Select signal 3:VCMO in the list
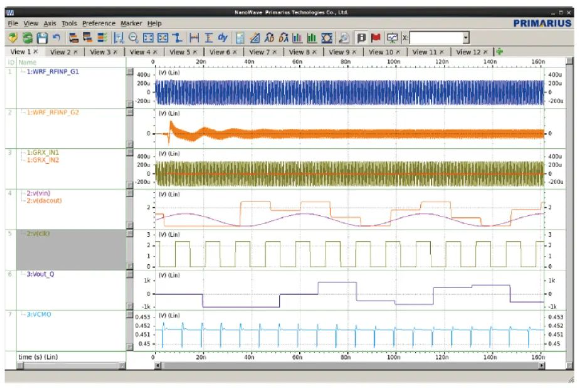This screenshot has width=586, height=388. [x=39, y=314]
